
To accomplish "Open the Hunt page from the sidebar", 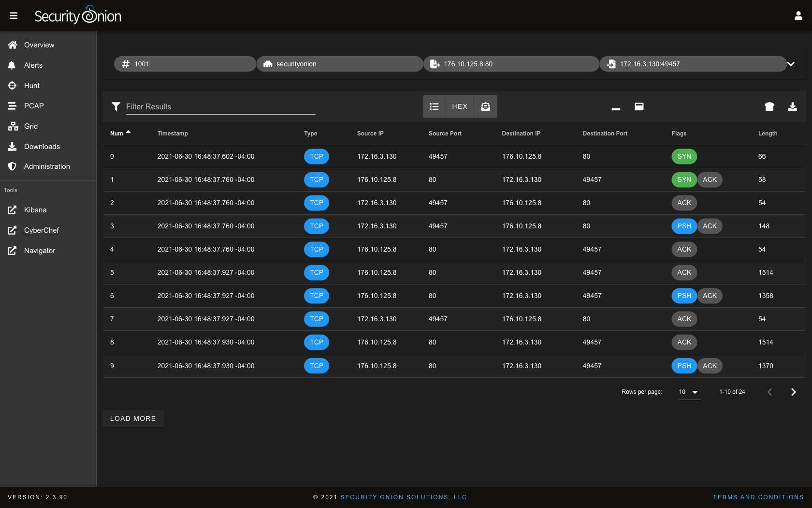I will pos(31,85).
